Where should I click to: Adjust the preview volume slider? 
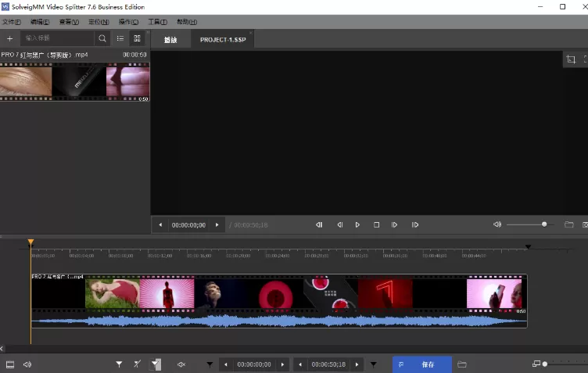(x=530, y=224)
